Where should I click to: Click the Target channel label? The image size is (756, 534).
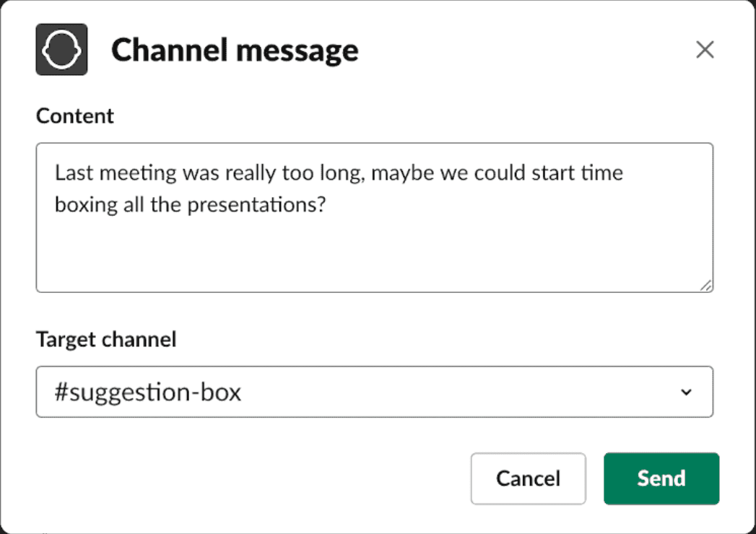(105, 339)
